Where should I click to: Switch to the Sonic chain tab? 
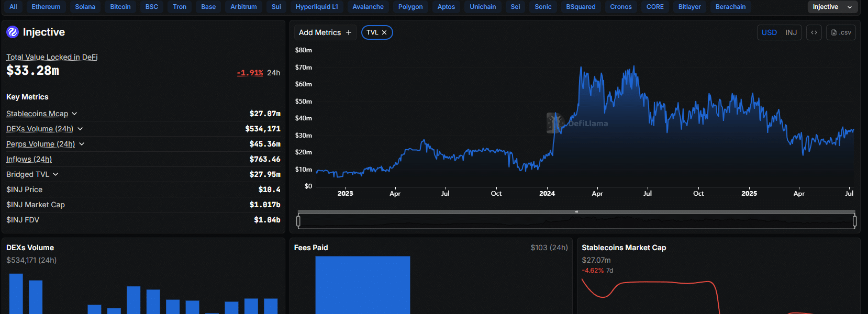543,7
